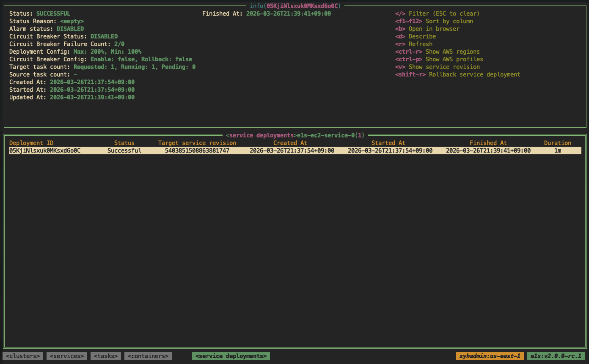Click the Rollback service deployment shortcut hint
The image size is (589, 364).
point(458,74)
